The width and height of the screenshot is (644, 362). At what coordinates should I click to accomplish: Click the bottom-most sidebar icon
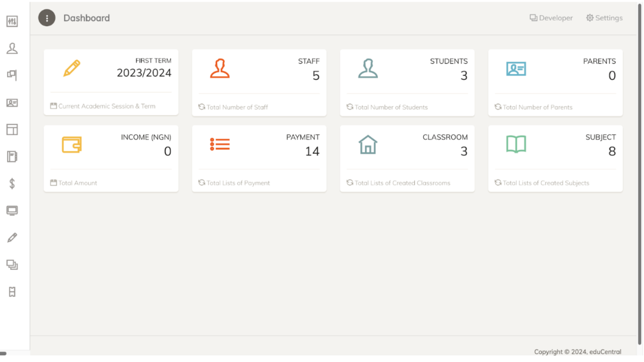12,292
